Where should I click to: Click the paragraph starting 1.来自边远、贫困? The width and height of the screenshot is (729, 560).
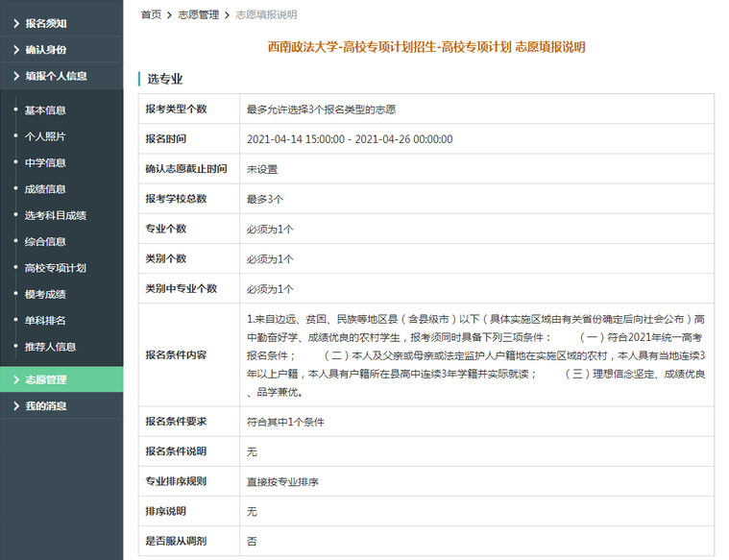[x=476, y=355]
